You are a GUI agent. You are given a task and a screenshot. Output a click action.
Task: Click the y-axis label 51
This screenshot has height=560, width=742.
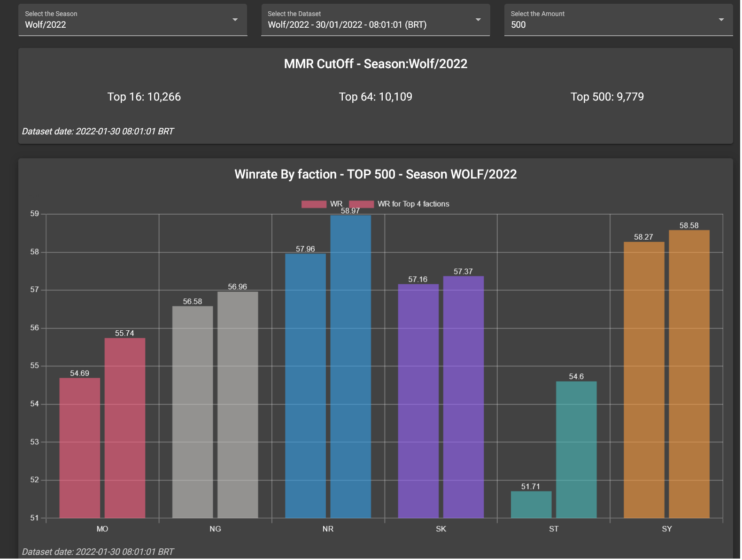[x=35, y=518]
